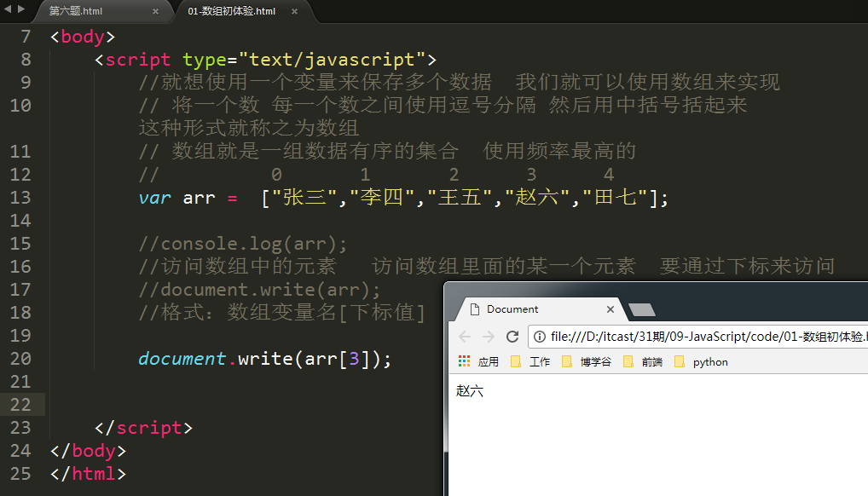Click the //document.write(arr); comment
The height and width of the screenshot is (496, 868).
[x=259, y=290]
